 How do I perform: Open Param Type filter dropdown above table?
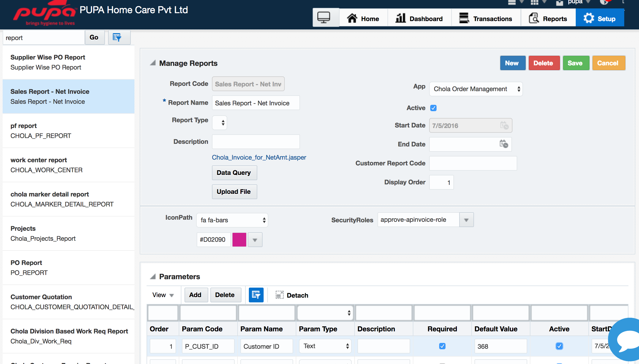click(325, 313)
